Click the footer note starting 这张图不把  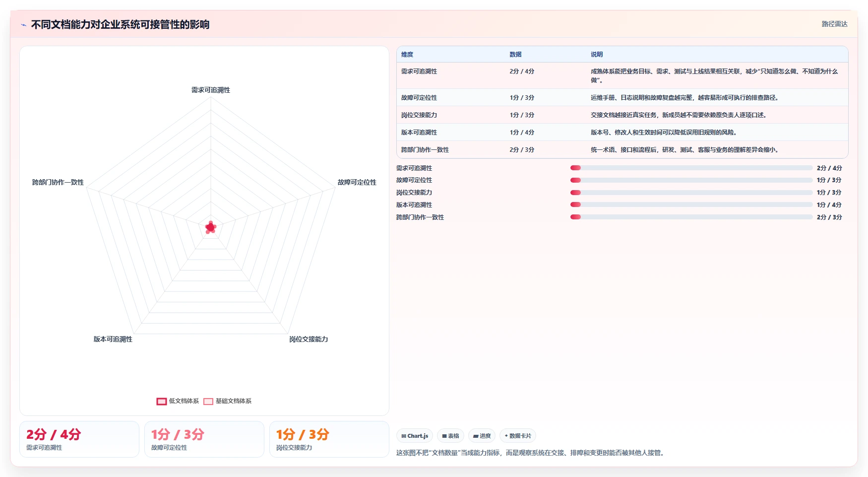pyautogui.click(x=531, y=453)
